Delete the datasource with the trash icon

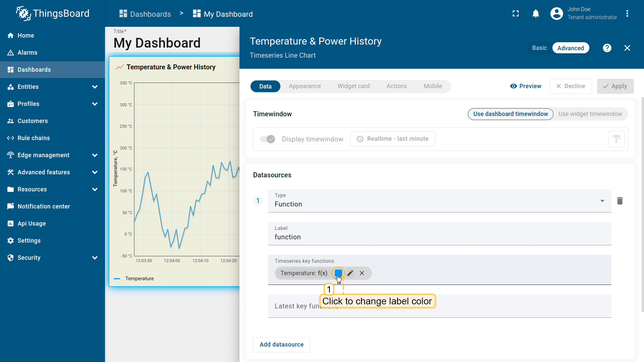click(x=620, y=201)
